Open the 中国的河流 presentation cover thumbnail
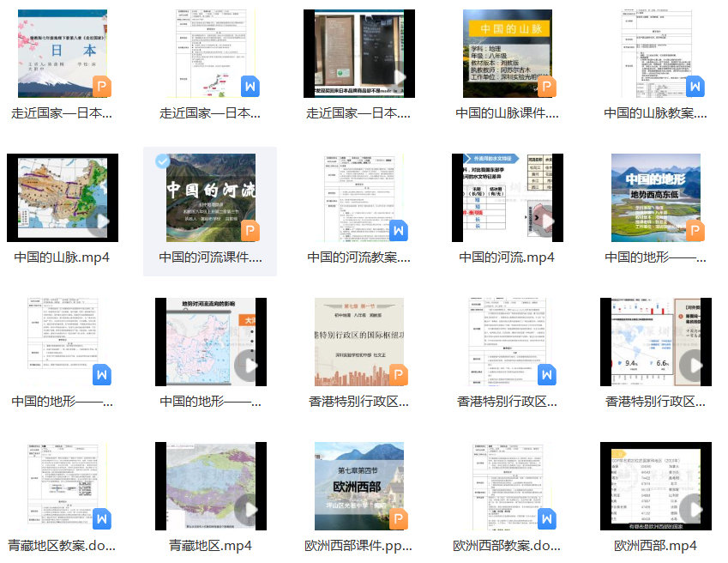Viewport: 728px width, 563px height. click(x=210, y=197)
